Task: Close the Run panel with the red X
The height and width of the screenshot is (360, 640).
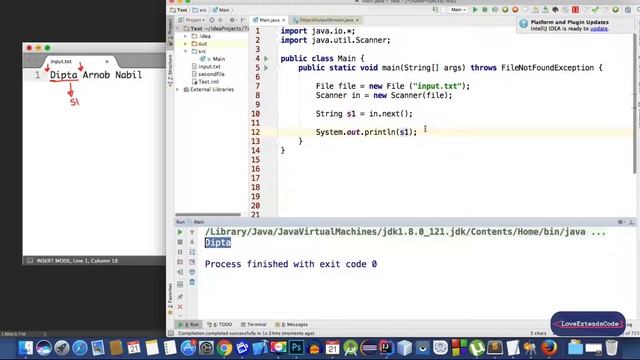Action: click(x=180, y=307)
